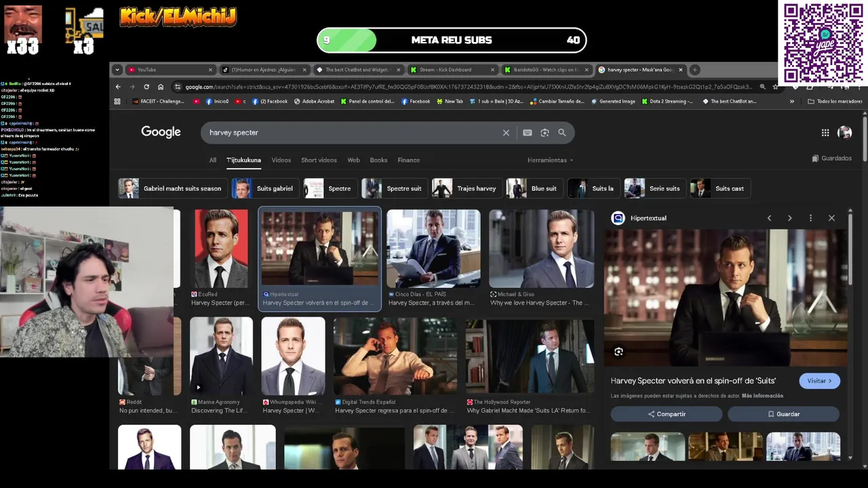Open Todos los marcadores folder
This screenshot has width=868, height=488.
[x=835, y=101]
